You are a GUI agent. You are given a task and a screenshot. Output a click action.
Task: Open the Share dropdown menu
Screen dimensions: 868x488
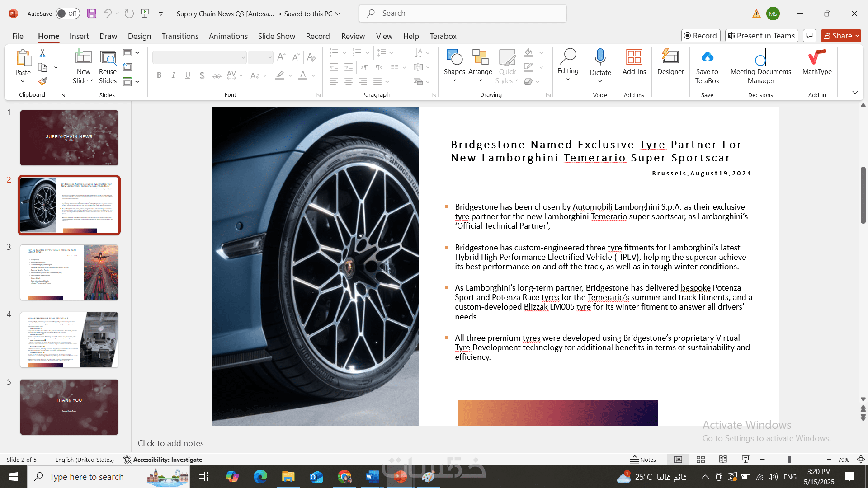point(857,36)
